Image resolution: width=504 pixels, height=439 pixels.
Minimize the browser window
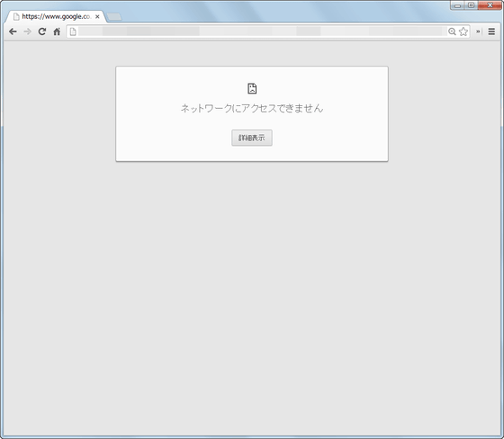coord(457,5)
